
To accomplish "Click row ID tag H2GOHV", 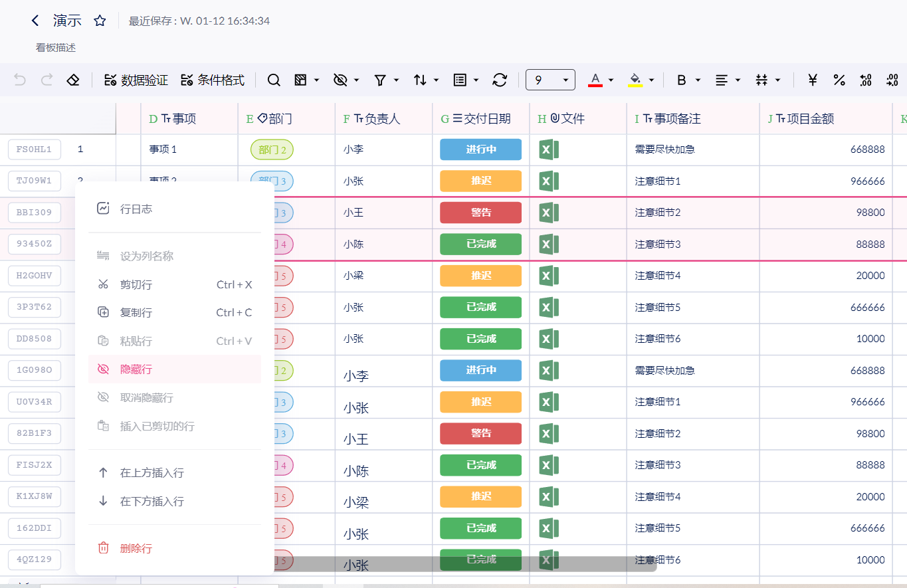I will [x=35, y=275].
